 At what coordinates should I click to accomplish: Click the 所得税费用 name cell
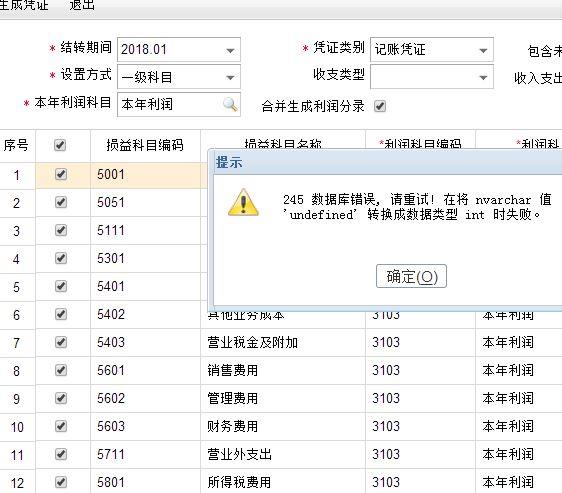click(283, 482)
